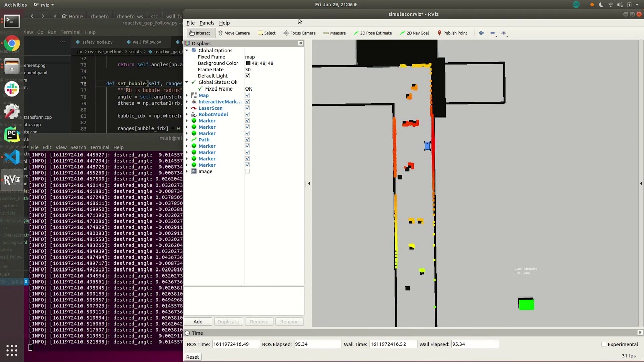This screenshot has height=362, width=644.
Task: Expand the LaserScan display properties
Action: (x=187, y=108)
